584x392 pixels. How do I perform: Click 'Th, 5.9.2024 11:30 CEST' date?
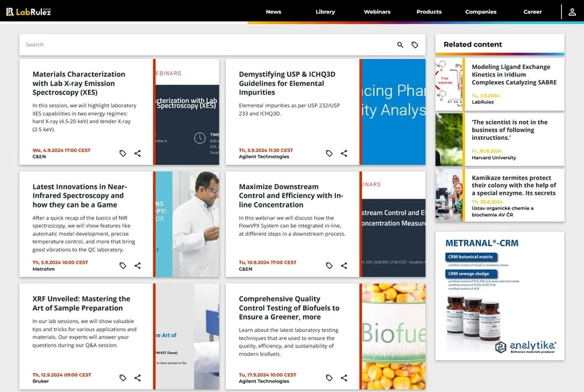pos(265,150)
